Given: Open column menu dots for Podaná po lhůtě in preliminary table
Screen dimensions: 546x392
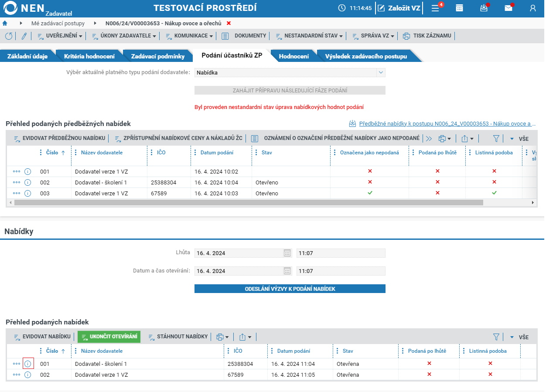Looking at the screenshot, I should point(413,153).
